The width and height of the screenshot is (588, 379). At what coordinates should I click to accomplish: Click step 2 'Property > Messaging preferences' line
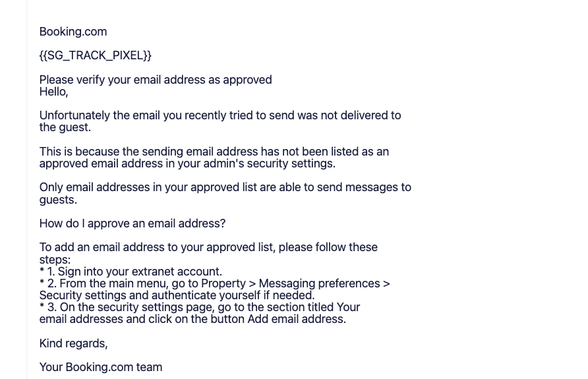[x=215, y=283]
